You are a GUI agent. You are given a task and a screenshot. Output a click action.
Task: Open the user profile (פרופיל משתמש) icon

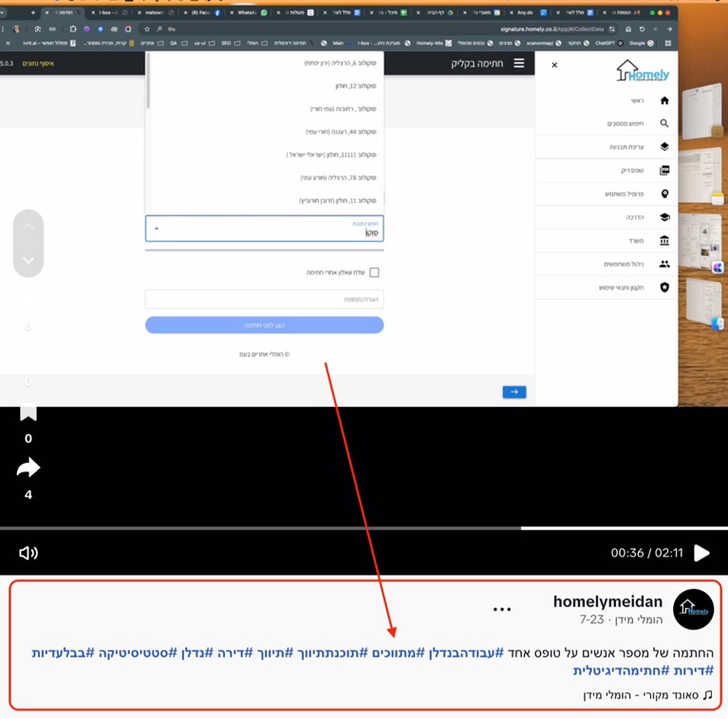tap(664, 194)
